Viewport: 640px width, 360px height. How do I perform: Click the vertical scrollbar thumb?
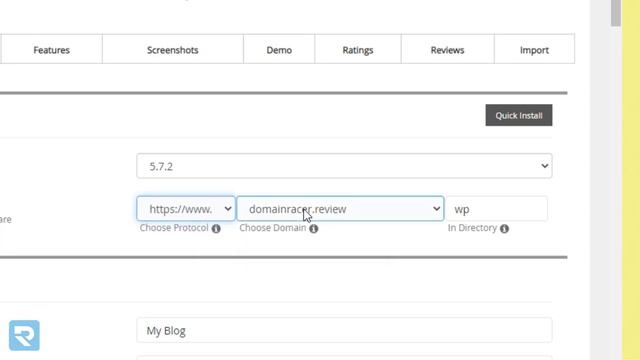click(616, 13)
